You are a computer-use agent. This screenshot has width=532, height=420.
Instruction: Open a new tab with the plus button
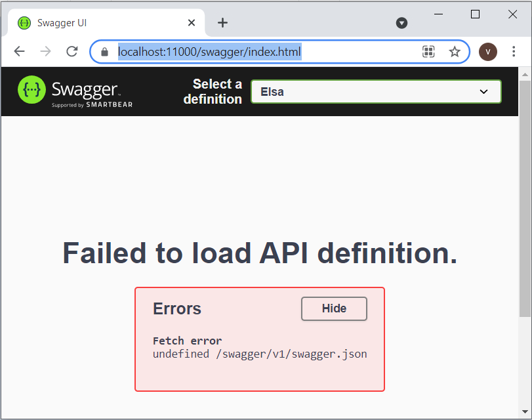coord(222,22)
